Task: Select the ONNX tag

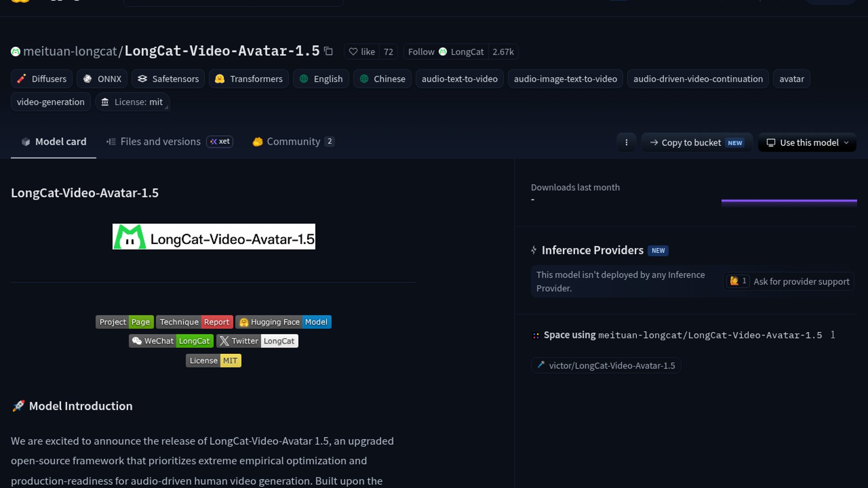Action: click(x=102, y=79)
